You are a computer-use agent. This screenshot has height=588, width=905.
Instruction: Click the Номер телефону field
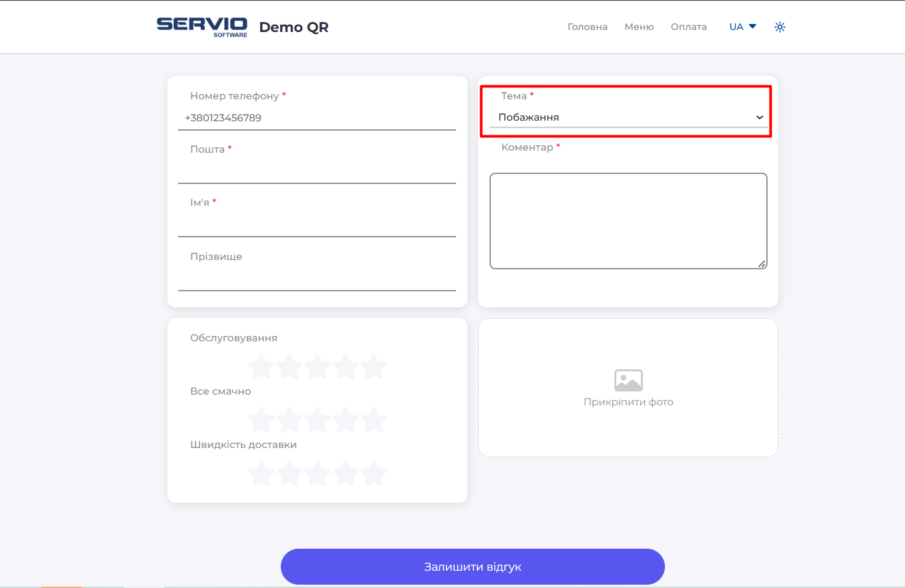tap(317, 118)
